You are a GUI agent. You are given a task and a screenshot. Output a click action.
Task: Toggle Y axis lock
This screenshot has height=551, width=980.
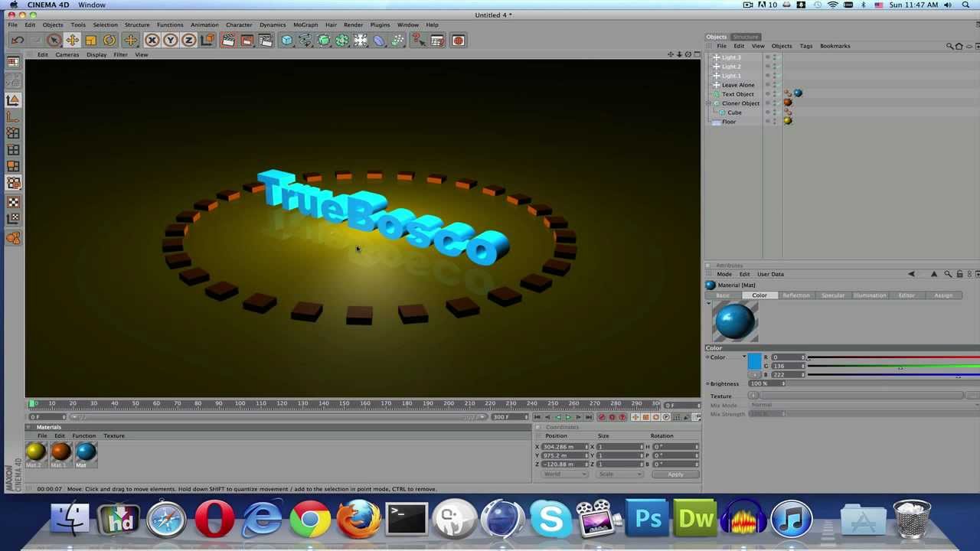(x=170, y=41)
